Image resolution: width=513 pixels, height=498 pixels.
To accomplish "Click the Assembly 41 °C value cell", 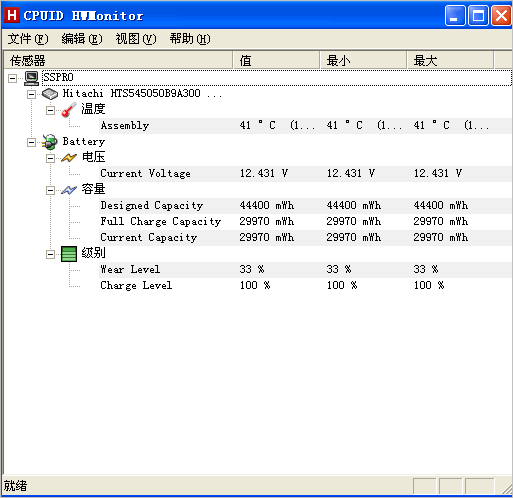I will tap(277, 125).
